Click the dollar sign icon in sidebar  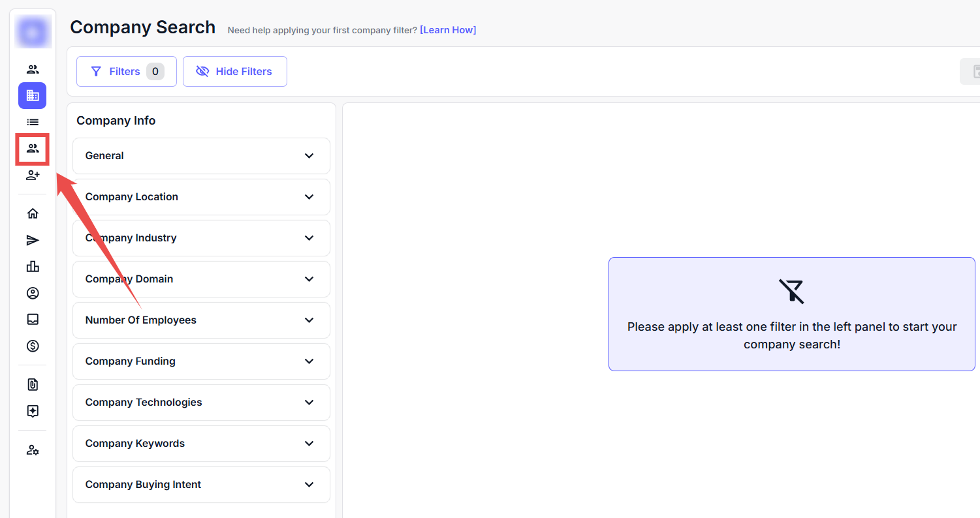[33, 346]
